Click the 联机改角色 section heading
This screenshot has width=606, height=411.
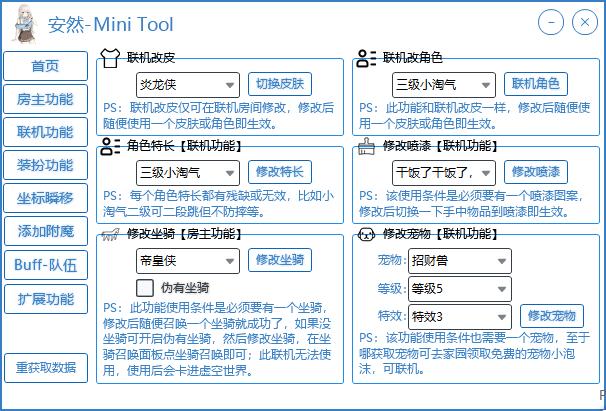412,58
